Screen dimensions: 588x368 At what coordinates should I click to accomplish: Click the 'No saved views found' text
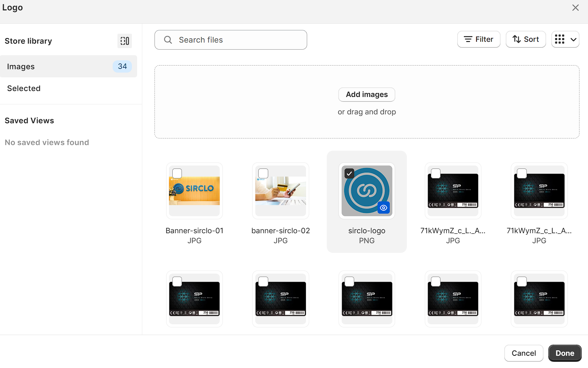click(47, 143)
